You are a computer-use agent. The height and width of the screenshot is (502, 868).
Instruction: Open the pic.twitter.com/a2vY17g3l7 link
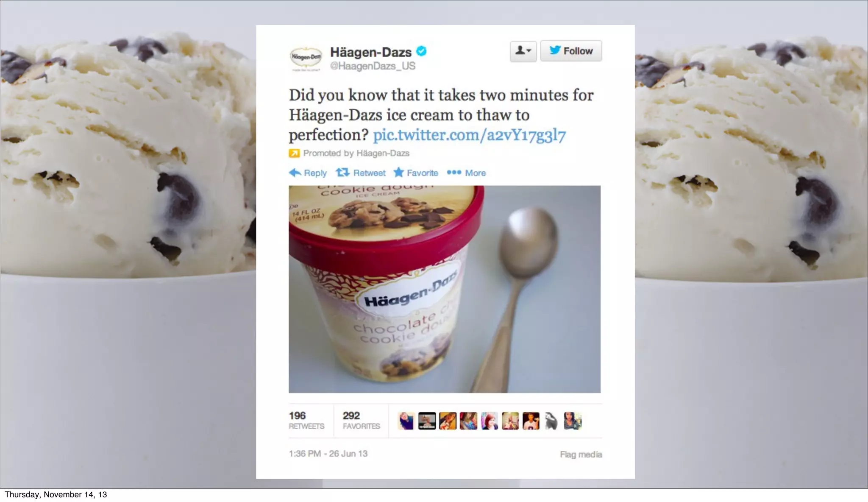469,135
